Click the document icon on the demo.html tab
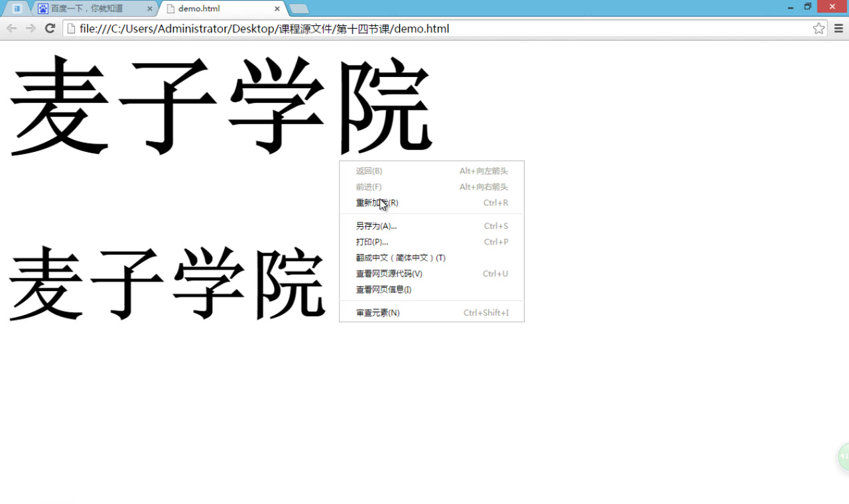The width and height of the screenshot is (849, 504). (172, 9)
